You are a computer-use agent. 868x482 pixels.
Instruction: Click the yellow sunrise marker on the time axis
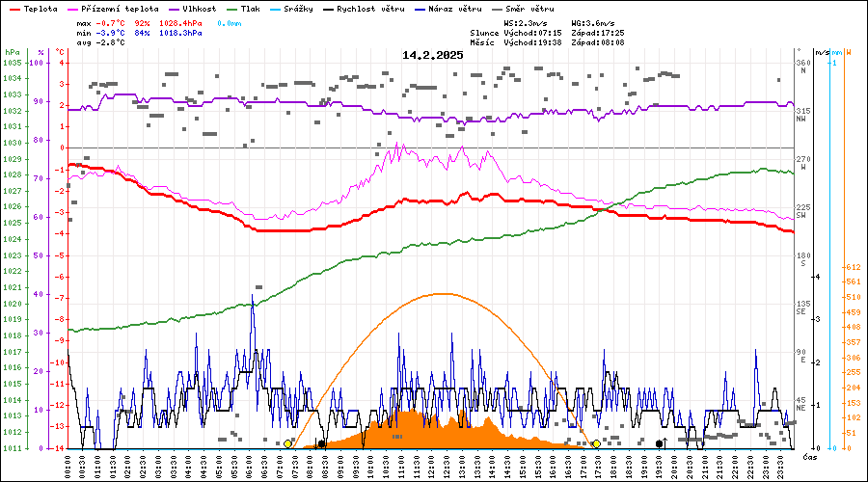pyautogui.click(x=287, y=443)
